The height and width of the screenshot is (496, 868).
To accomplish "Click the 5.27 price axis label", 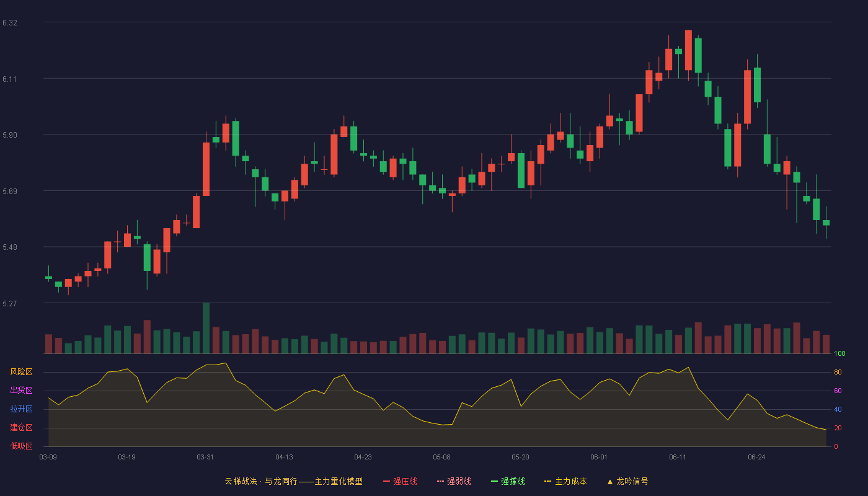I will (10, 304).
